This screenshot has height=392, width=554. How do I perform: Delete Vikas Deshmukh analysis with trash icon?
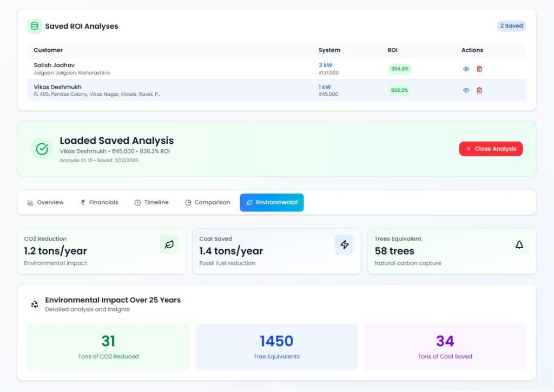(x=479, y=90)
